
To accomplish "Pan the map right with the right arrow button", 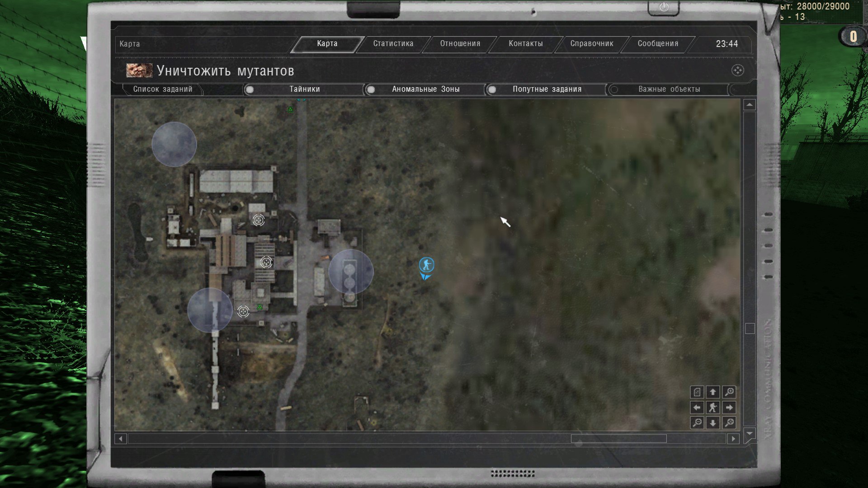I will coord(729,408).
